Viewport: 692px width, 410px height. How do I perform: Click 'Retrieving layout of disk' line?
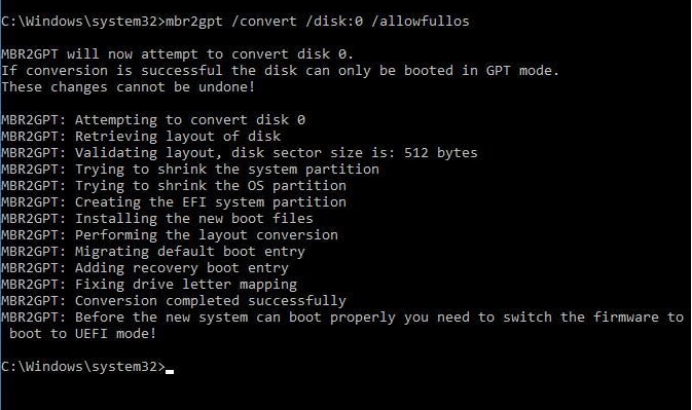(178, 136)
